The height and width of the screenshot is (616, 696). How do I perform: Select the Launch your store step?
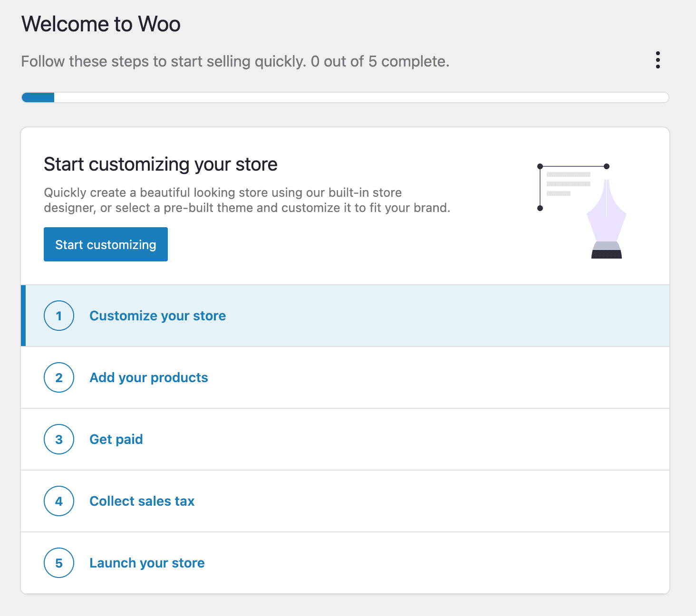[146, 563]
